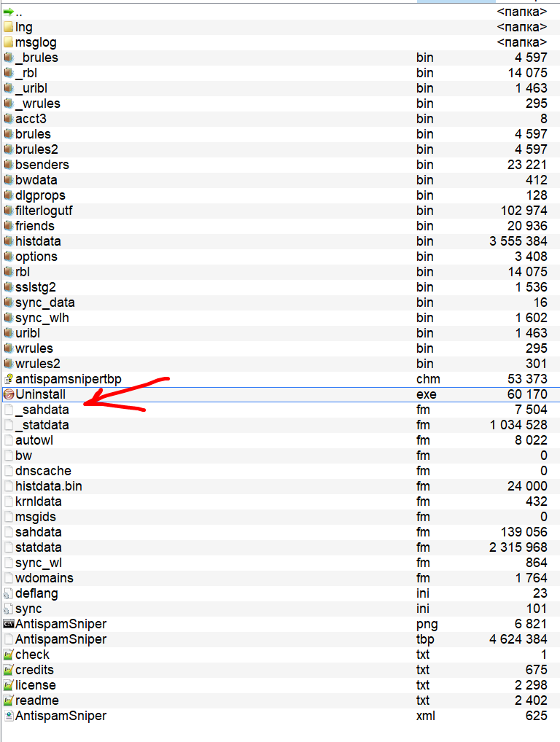Click the AntispamSniper xml file icon
Screen dimensions: 560x742
9,716
